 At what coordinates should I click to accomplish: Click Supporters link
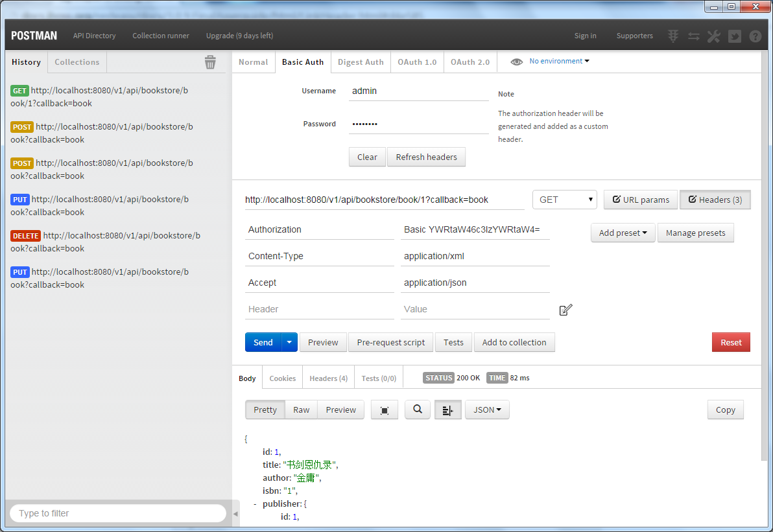tap(634, 36)
